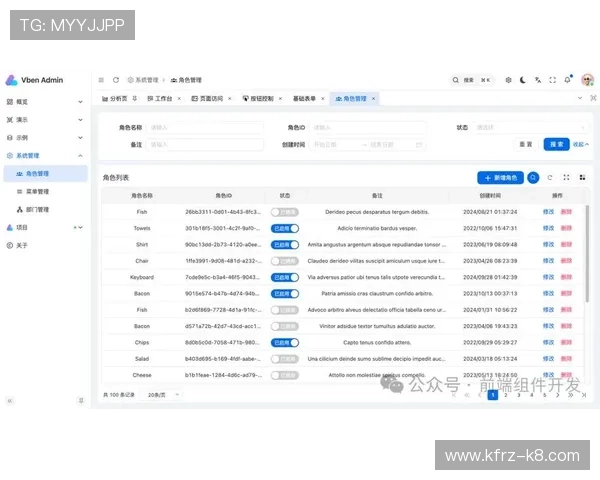Image resolution: width=600 pixels, height=480 pixels.
Task: Focus the 角色名称 input field
Action: point(205,127)
